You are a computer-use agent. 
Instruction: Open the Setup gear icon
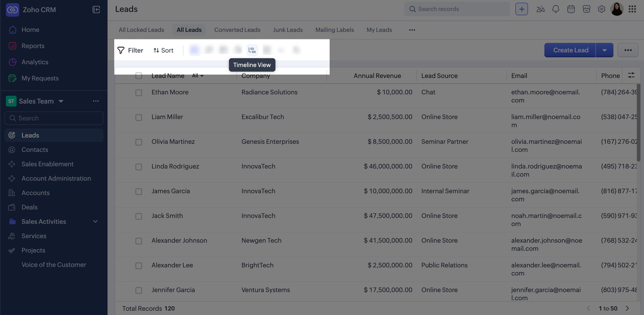point(601,9)
